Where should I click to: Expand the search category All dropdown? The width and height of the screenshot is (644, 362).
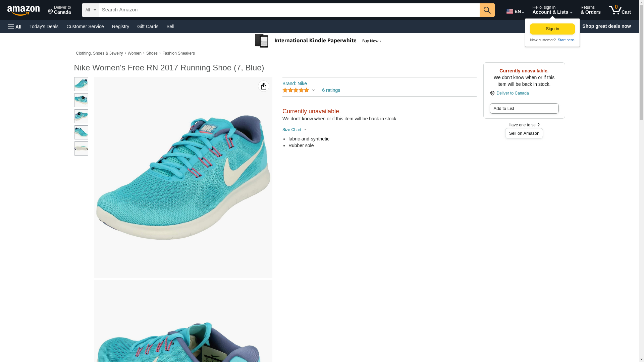[x=90, y=10]
